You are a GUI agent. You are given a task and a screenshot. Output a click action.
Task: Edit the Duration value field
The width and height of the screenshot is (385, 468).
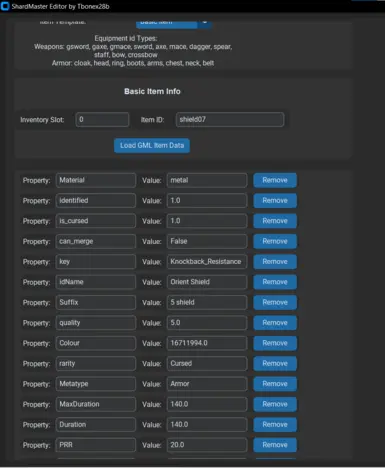tap(207, 425)
